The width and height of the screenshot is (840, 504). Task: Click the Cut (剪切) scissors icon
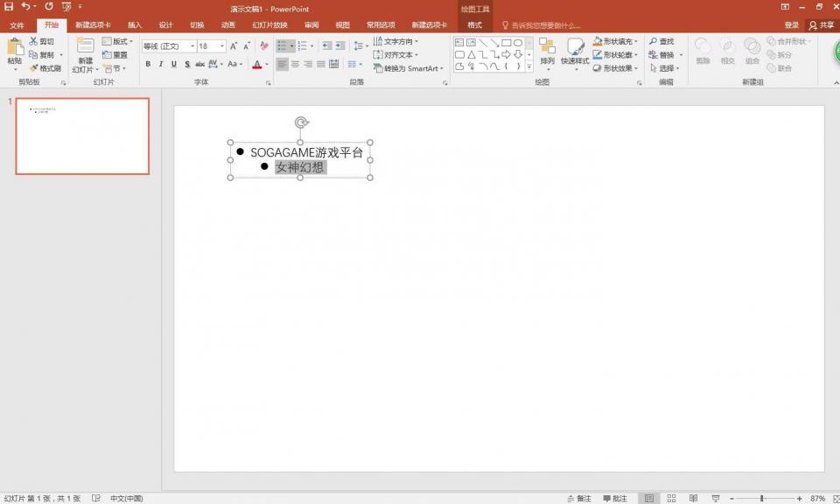pyautogui.click(x=33, y=41)
